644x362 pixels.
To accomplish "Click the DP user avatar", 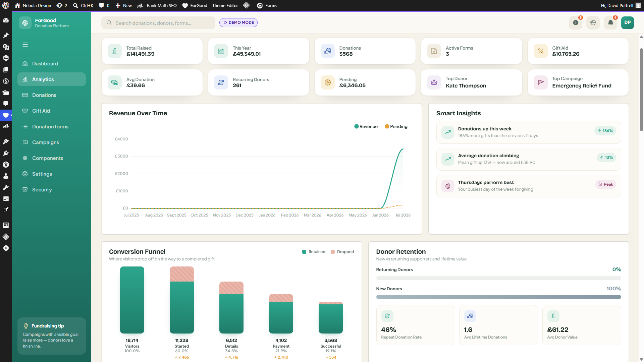I will (628, 23).
